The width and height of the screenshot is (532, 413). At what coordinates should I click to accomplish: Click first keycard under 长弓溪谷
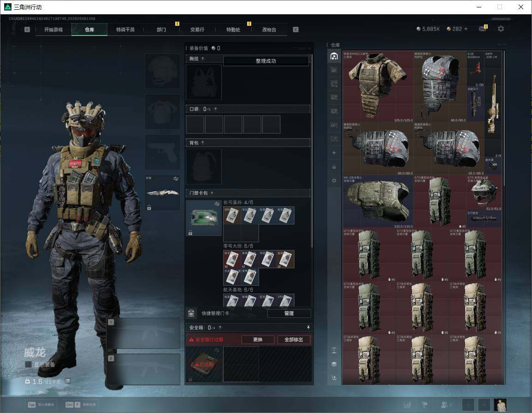point(232,216)
